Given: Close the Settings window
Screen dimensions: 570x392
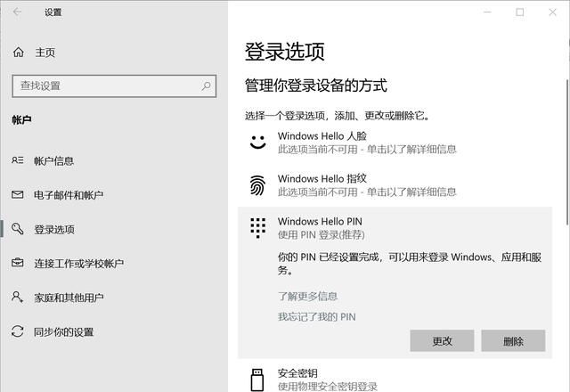Looking at the screenshot, I should click(552, 12).
